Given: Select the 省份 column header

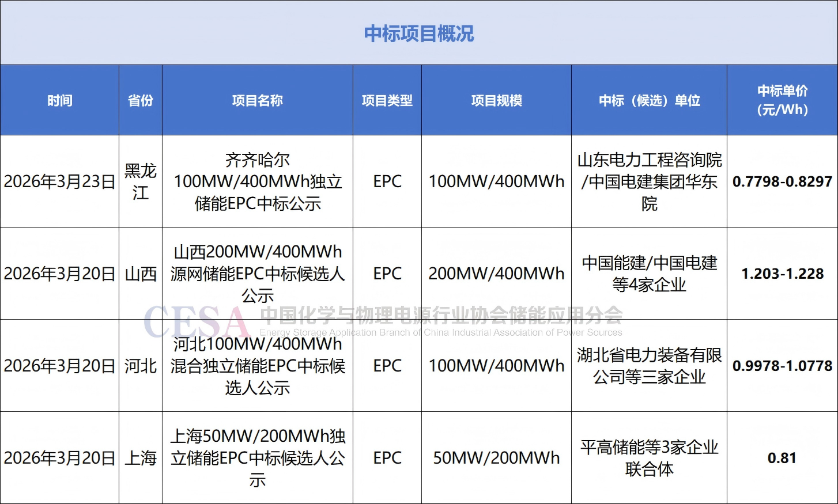Looking at the screenshot, I should point(141,100).
